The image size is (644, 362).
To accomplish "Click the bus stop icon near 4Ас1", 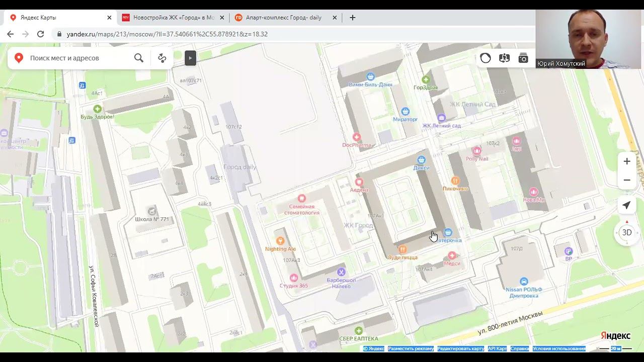I will coord(83,85).
